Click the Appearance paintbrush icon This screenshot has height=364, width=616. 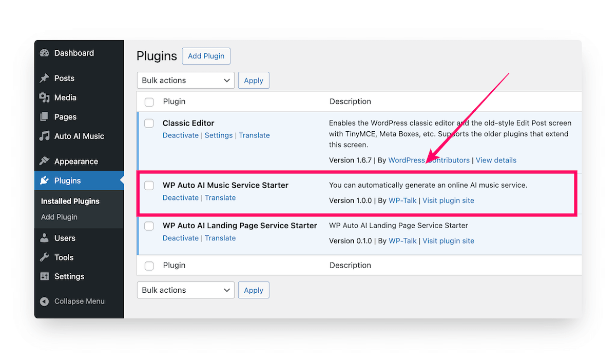(45, 161)
